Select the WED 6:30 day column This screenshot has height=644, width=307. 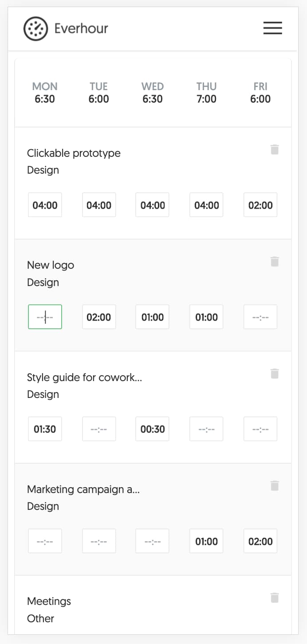tap(153, 92)
